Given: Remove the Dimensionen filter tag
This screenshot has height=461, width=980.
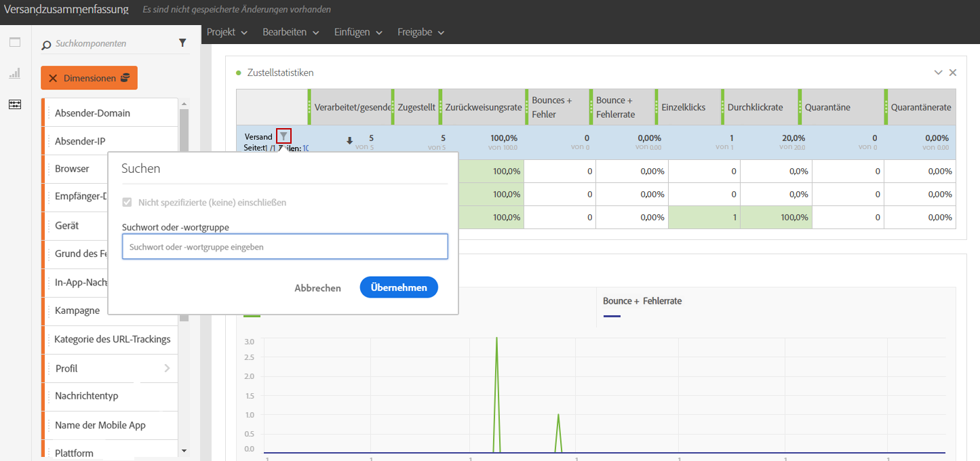Looking at the screenshot, I should point(53,79).
